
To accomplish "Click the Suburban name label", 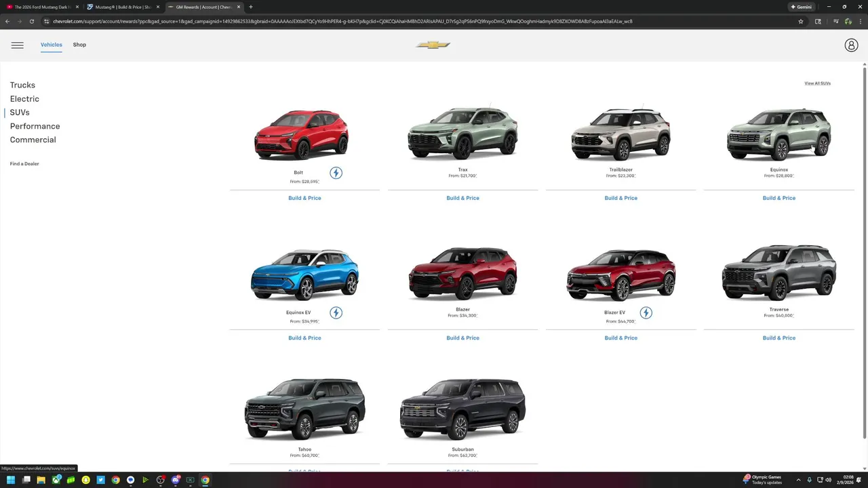I will tap(462, 449).
